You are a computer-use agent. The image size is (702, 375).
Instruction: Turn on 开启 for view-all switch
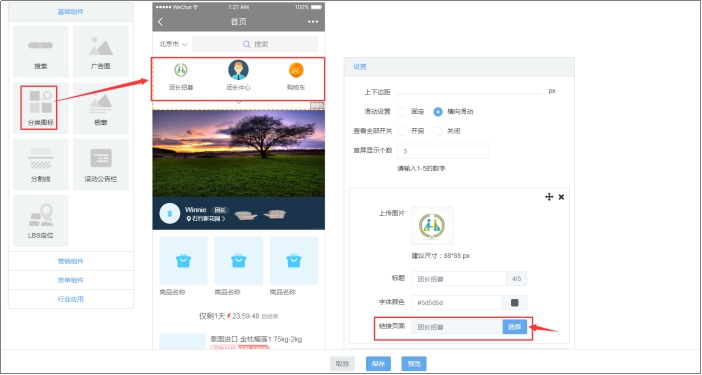[x=402, y=131]
